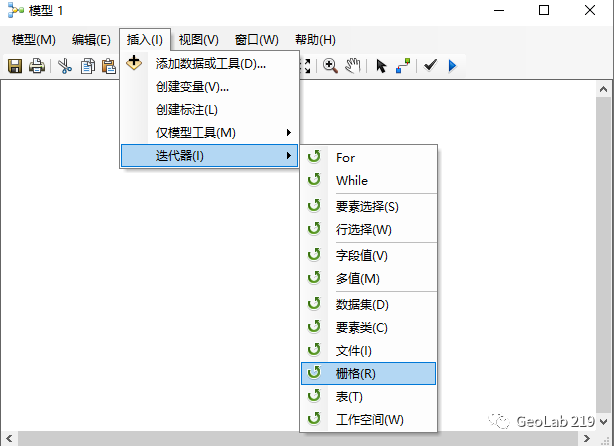
Task: Close the 模型 1 window
Action: [590, 10]
